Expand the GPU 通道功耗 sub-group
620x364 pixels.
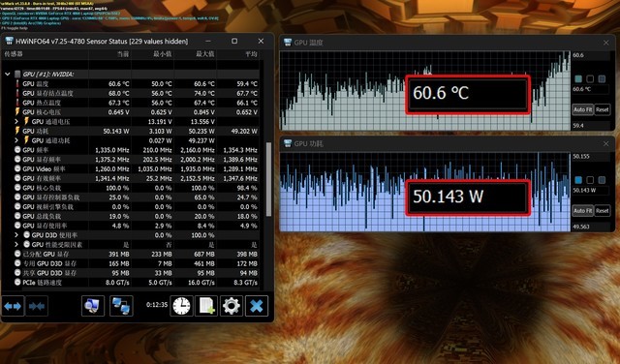click(x=16, y=140)
